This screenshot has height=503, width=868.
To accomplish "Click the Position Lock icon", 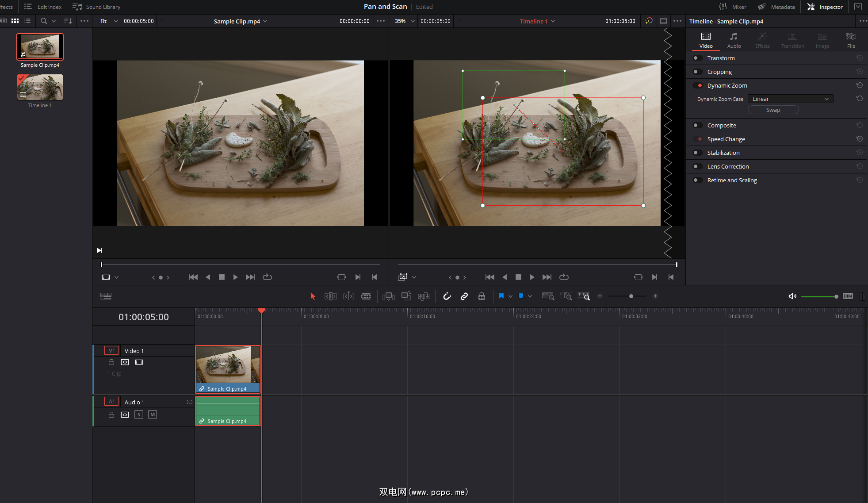I will [482, 296].
